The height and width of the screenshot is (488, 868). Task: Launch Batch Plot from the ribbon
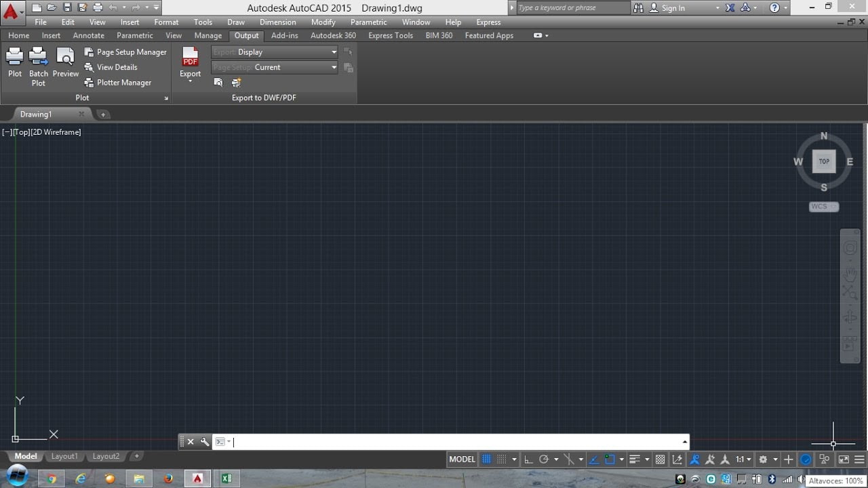pos(39,66)
